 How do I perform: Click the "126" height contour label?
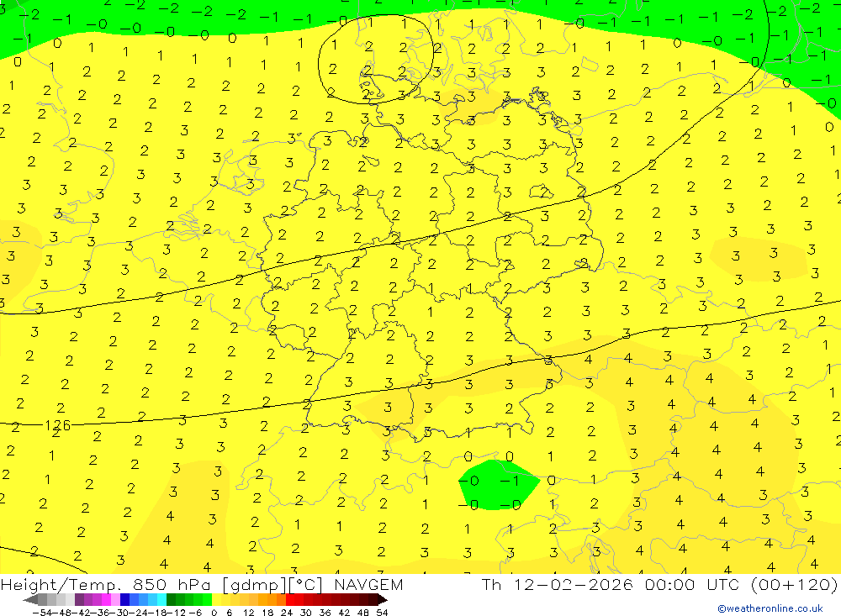(x=57, y=426)
